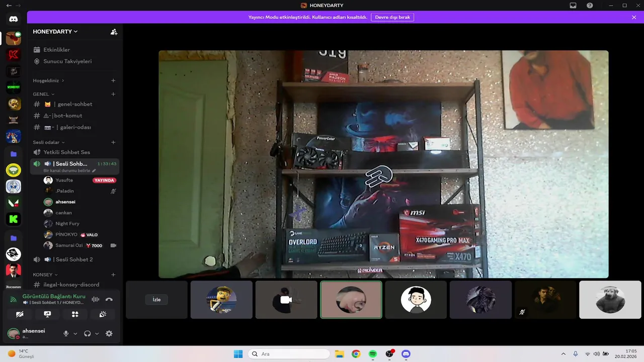Open user settings gear

(x=109, y=333)
